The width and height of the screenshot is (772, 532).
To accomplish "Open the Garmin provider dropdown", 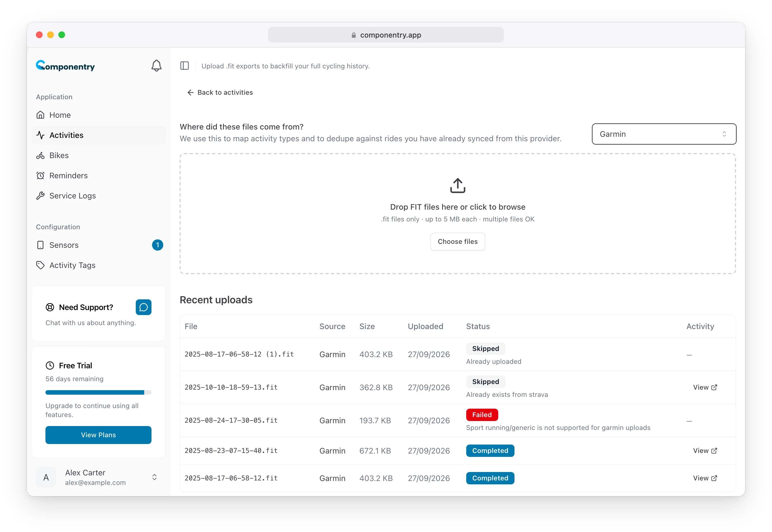I will [x=664, y=134].
